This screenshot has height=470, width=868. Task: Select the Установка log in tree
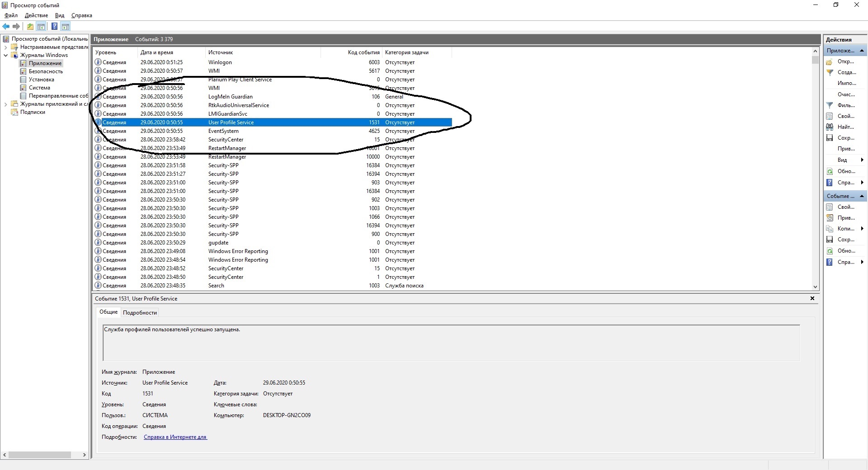pos(41,80)
